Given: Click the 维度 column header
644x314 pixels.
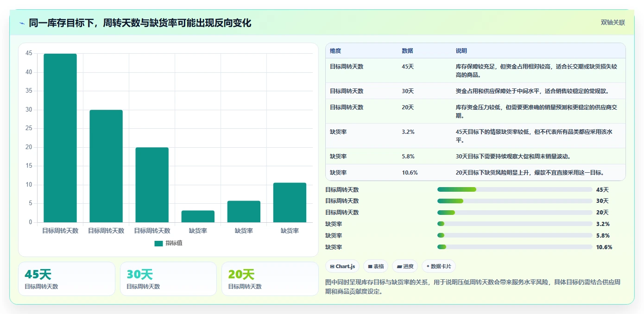Looking at the screenshot, I should 335,51.
